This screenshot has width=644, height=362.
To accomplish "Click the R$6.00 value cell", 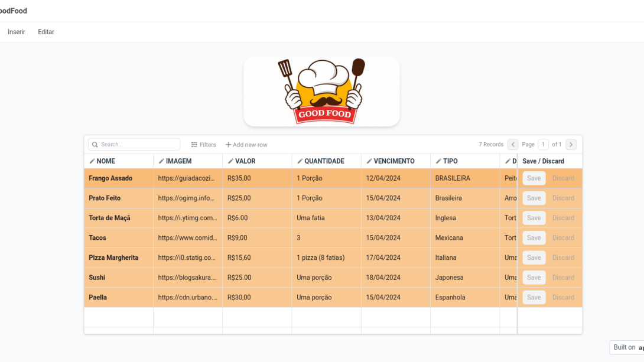I will pos(258,218).
